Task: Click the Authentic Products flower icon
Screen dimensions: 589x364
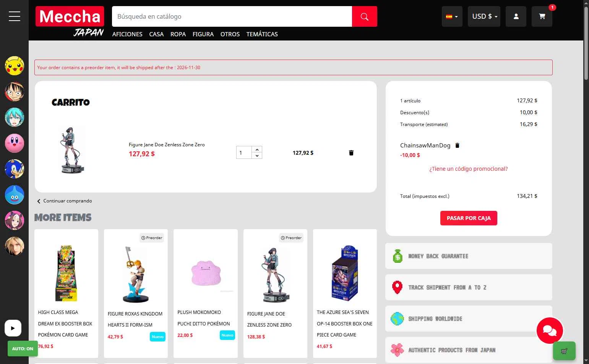Action: point(398,350)
